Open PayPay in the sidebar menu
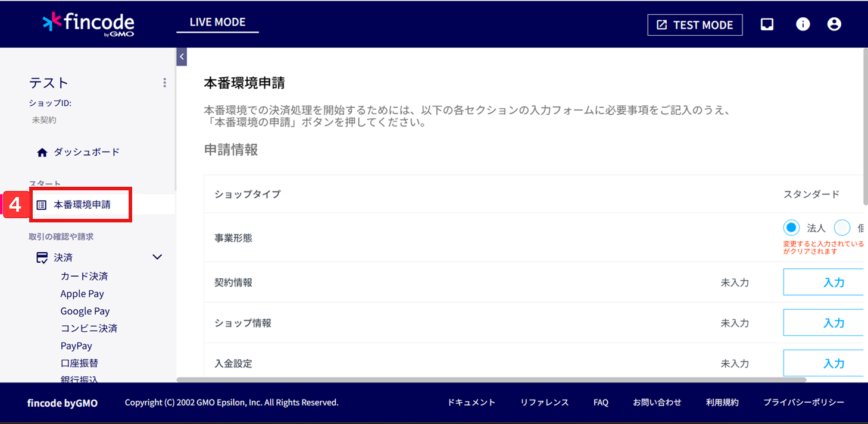Viewport: 868px width, 424px height. pyautogui.click(x=76, y=346)
